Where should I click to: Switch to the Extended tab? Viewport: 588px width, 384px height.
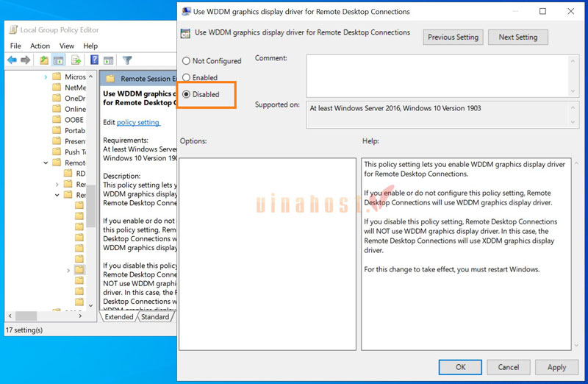(x=119, y=317)
